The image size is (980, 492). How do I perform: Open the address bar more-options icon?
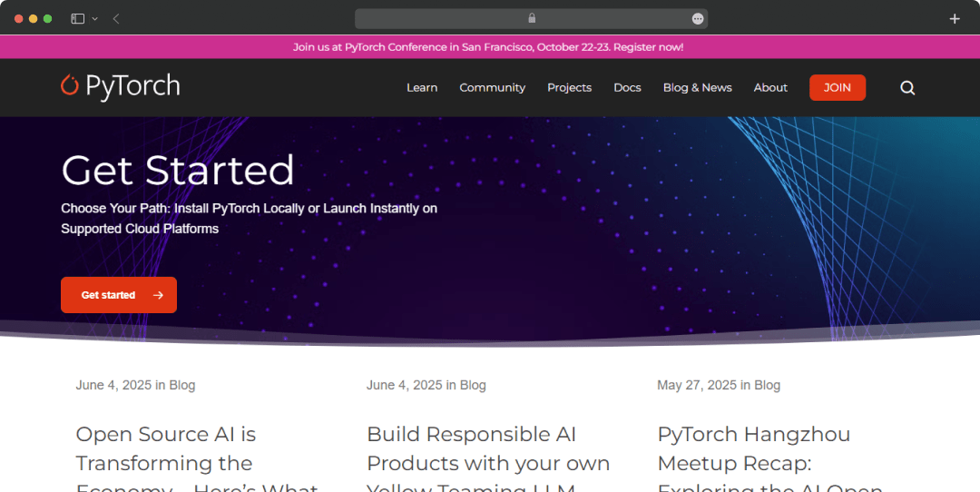[698, 19]
